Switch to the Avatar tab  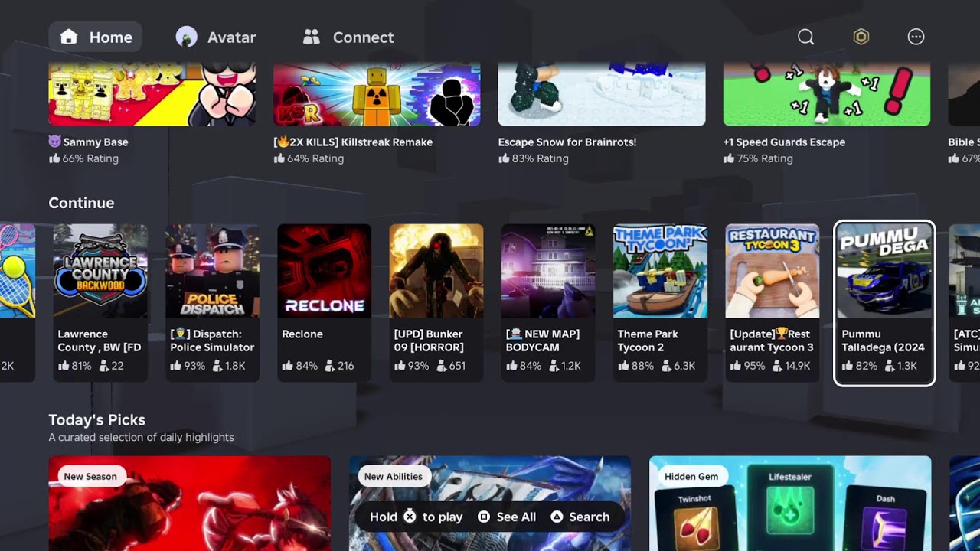click(x=216, y=37)
